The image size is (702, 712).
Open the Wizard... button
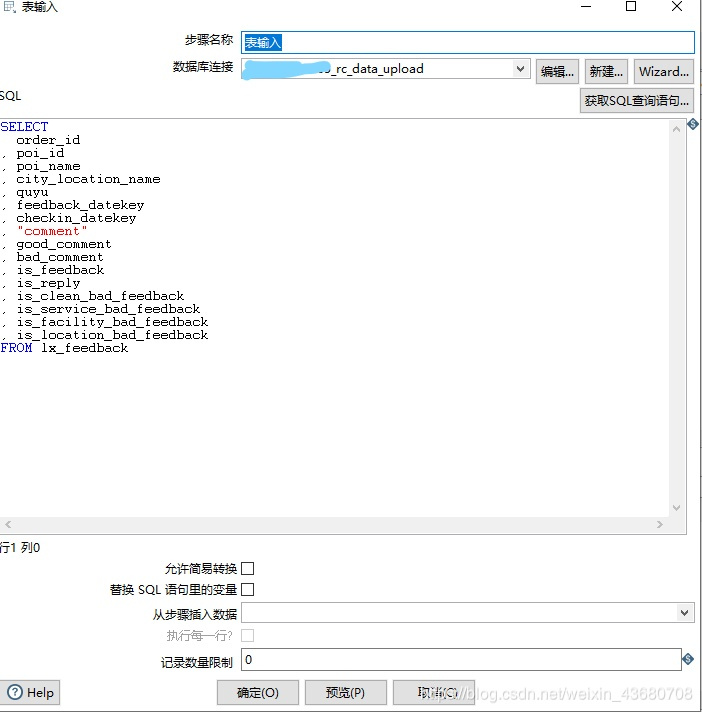[x=664, y=72]
